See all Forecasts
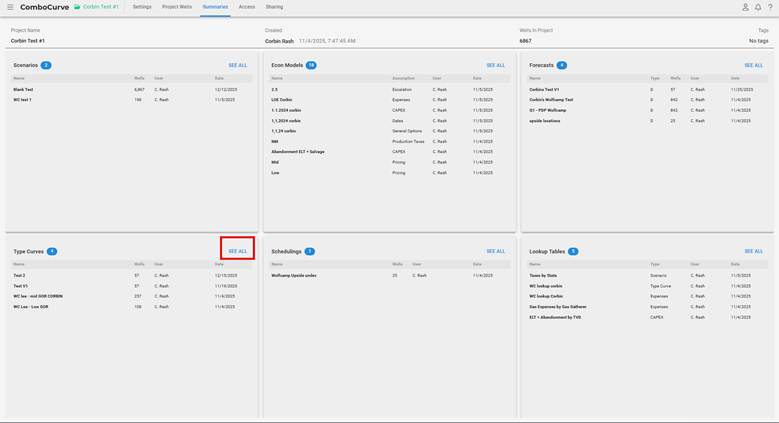The height and width of the screenshot is (423, 779). [753, 65]
